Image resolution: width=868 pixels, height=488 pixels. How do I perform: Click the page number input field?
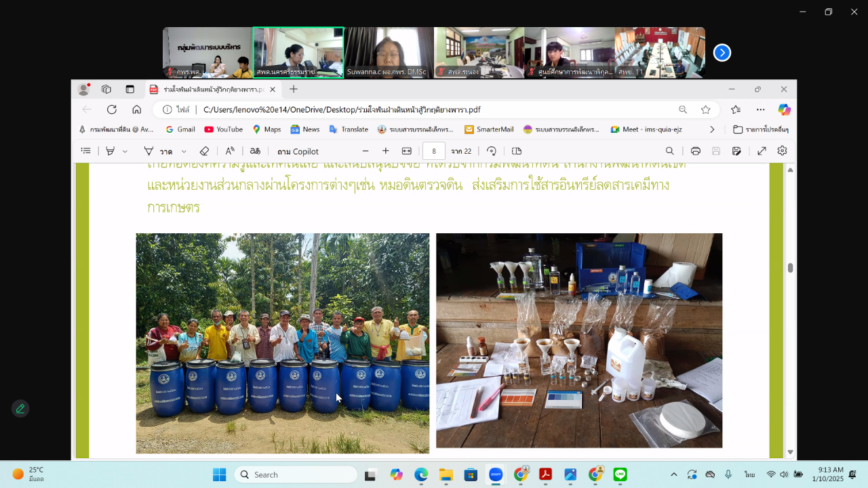pos(434,151)
